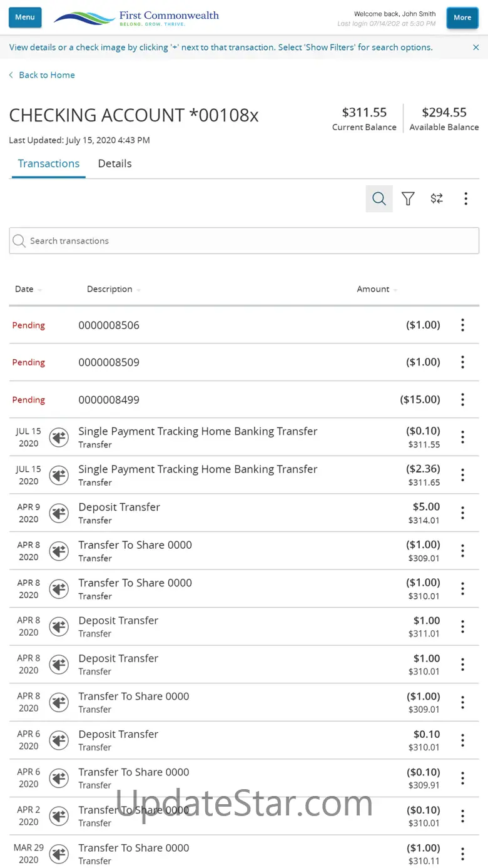Click the First Commonwealth logo
Screen dimensions: 488x868
pyautogui.click(x=136, y=18)
